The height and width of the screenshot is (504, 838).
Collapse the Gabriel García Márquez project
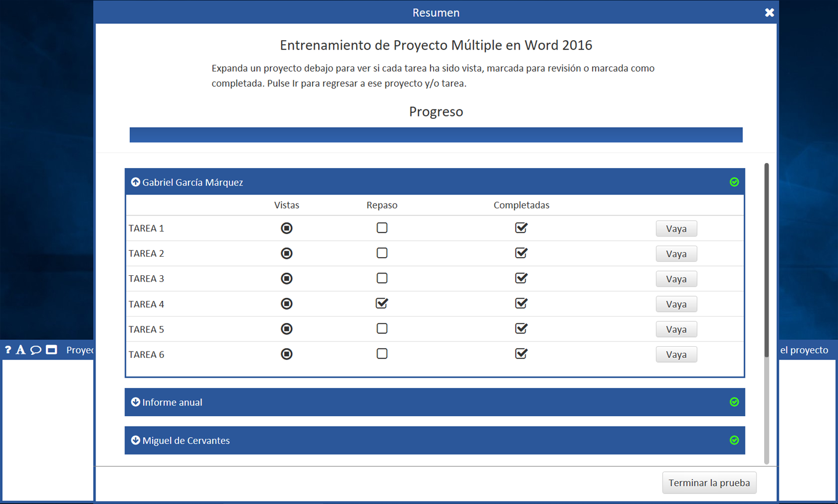click(136, 182)
